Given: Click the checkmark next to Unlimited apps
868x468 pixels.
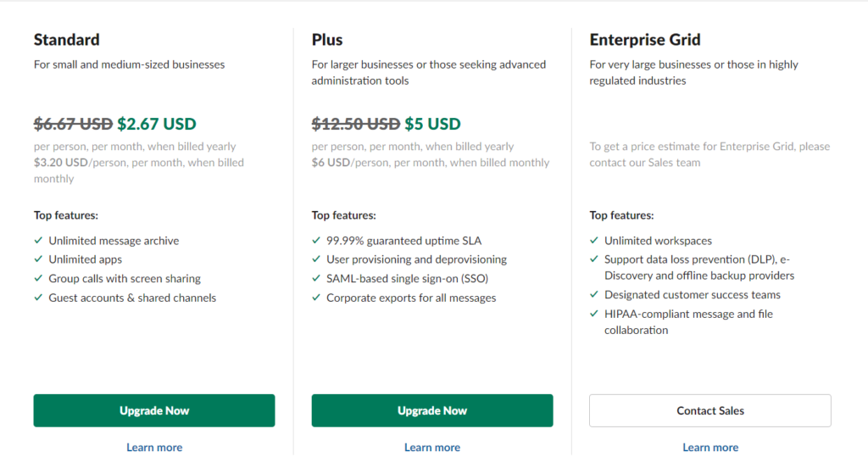Looking at the screenshot, I should tap(38, 259).
